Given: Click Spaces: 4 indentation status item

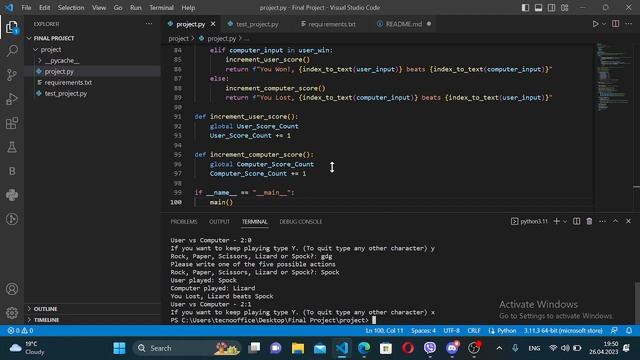Looking at the screenshot, I should pos(423,331).
